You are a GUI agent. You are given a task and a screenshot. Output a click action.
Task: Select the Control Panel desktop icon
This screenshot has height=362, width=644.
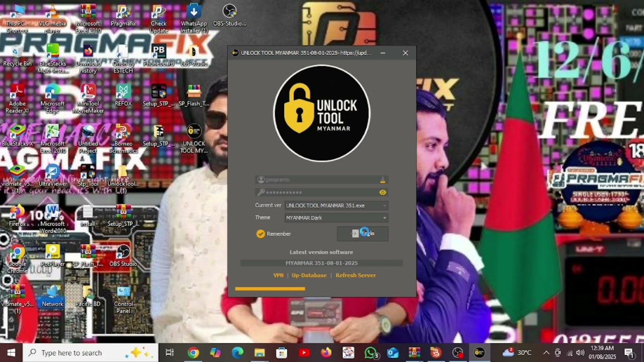[x=123, y=300]
